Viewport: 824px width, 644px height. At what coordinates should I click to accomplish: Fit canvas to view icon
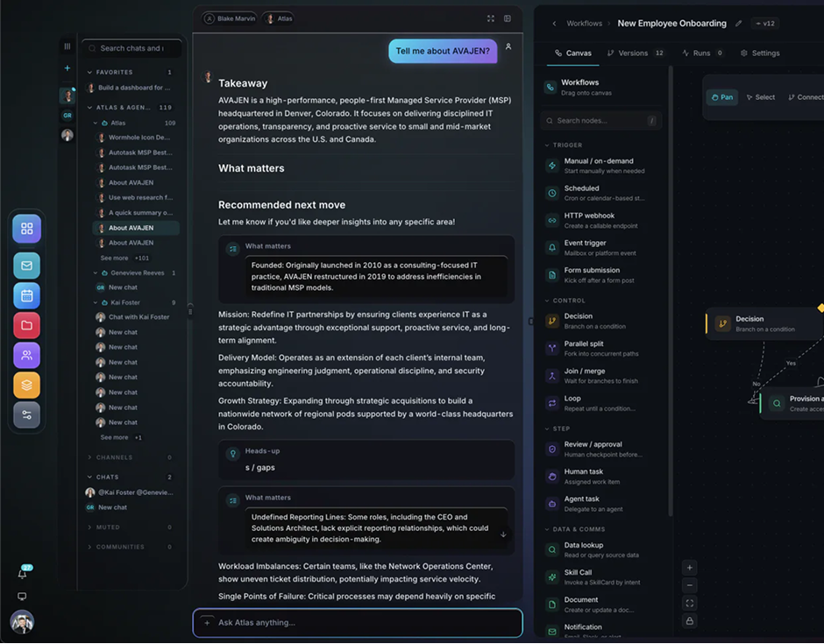coord(690,604)
